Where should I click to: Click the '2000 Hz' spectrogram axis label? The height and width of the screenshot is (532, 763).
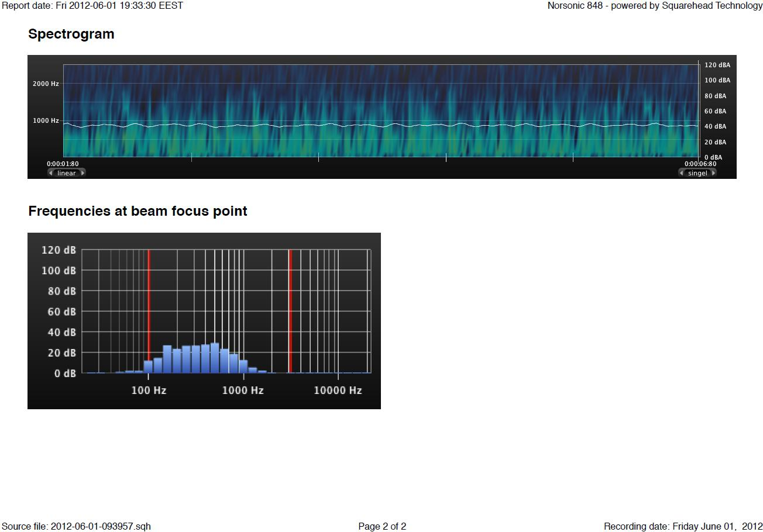(x=46, y=84)
